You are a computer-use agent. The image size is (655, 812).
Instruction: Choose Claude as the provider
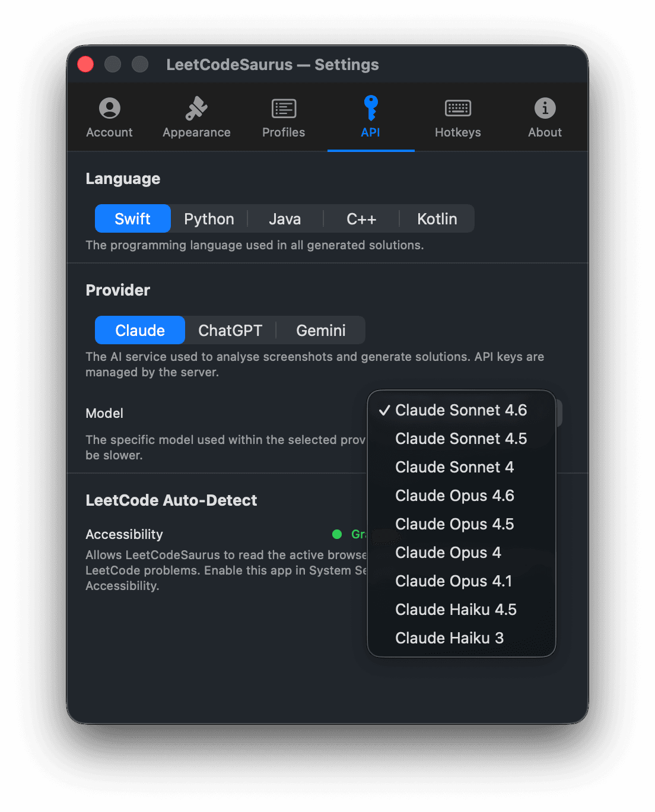coord(140,330)
